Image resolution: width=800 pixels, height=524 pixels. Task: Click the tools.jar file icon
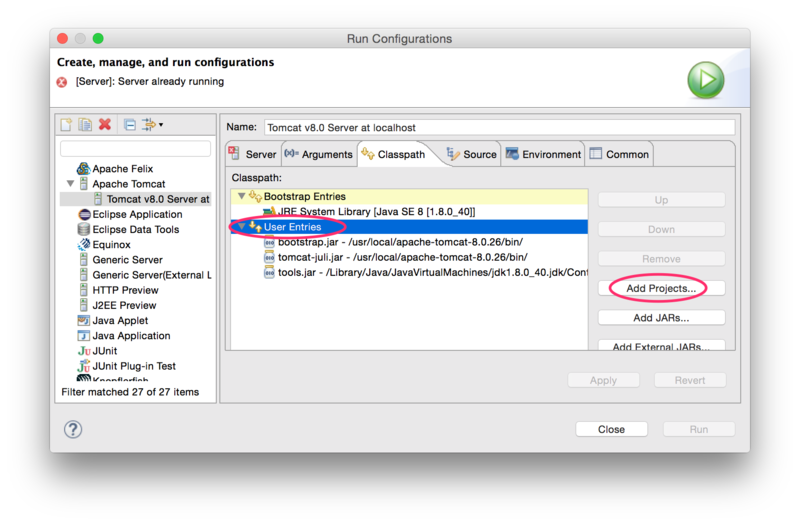tap(269, 273)
